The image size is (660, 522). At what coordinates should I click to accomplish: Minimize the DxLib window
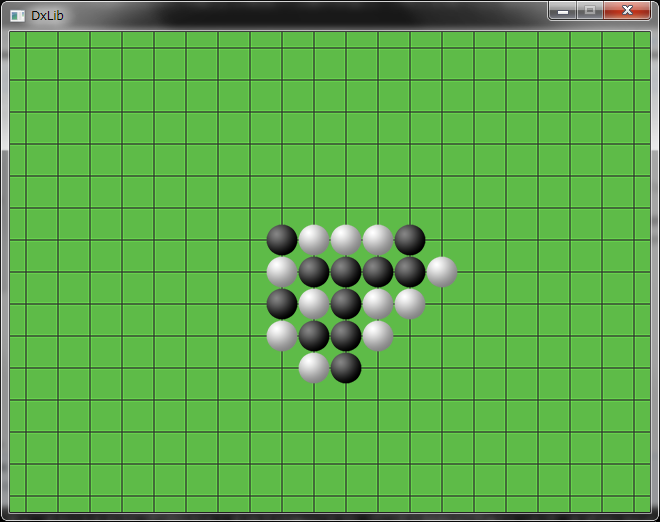click(x=563, y=11)
